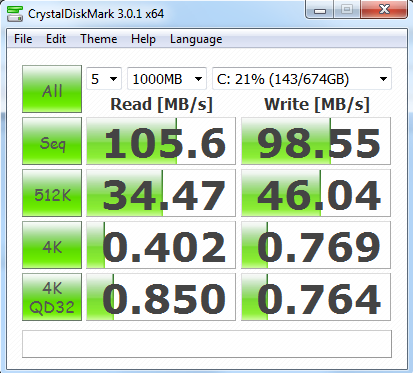Open the Language menu
The height and width of the screenshot is (373, 413).
[196, 39]
